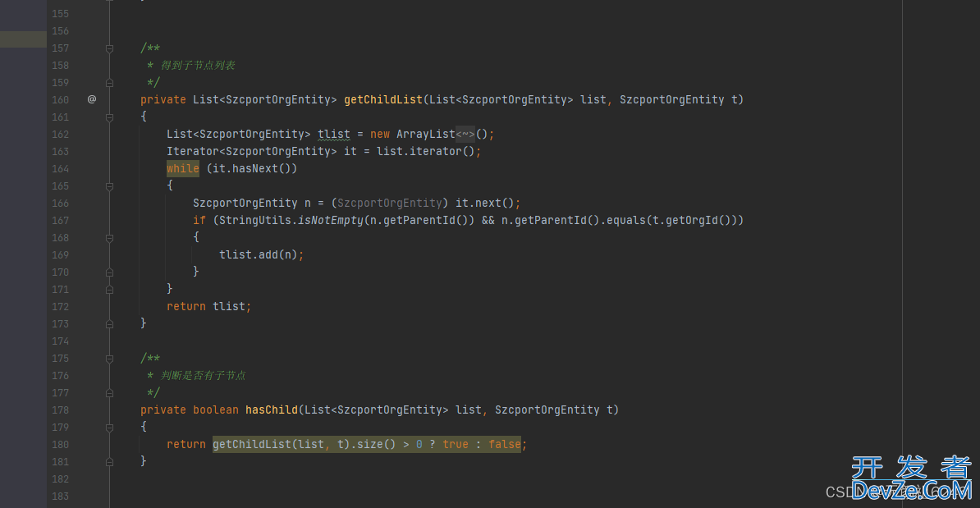Click the fold end marker on line 159
980x508 pixels.
point(109,83)
